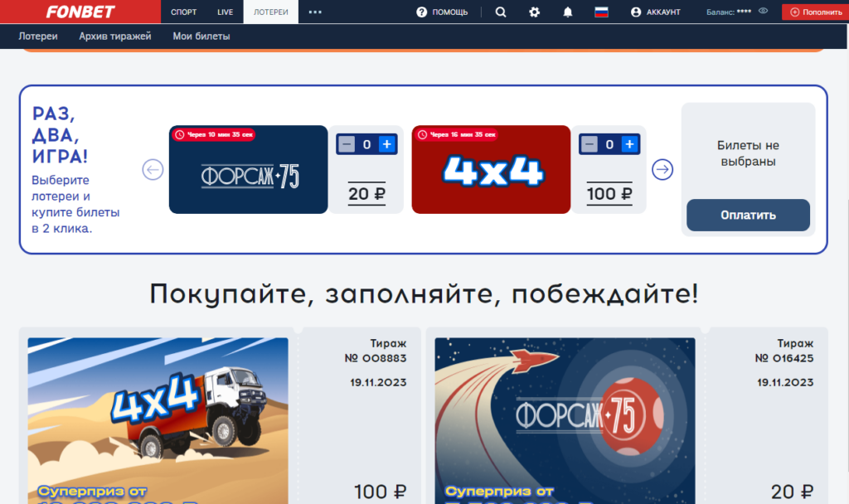Change language via Russian flag
This screenshot has width=849, height=504.
coord(601,12)
